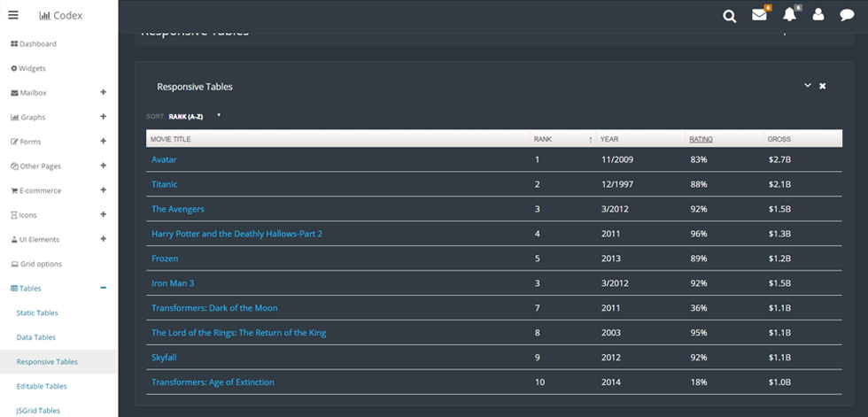Expand Other Pages submenu plus sign
Screen dimensions: 868x417
click(x=103, y=166)
